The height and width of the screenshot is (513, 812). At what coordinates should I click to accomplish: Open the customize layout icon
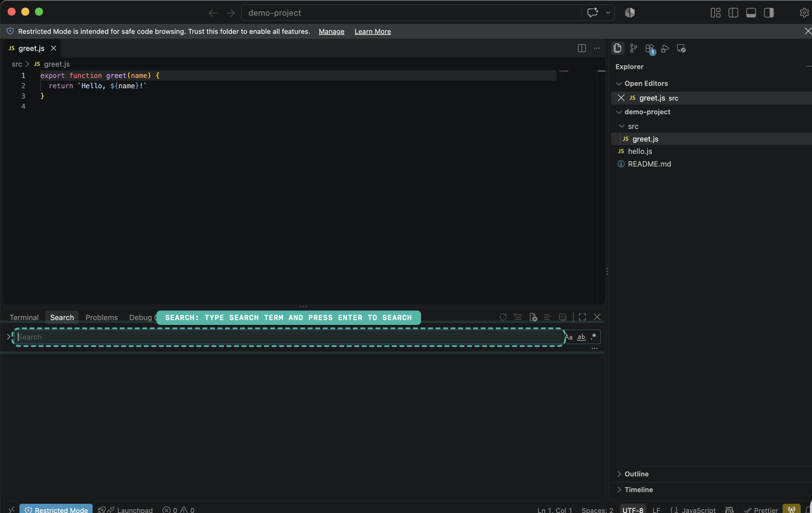click(715, 13)
